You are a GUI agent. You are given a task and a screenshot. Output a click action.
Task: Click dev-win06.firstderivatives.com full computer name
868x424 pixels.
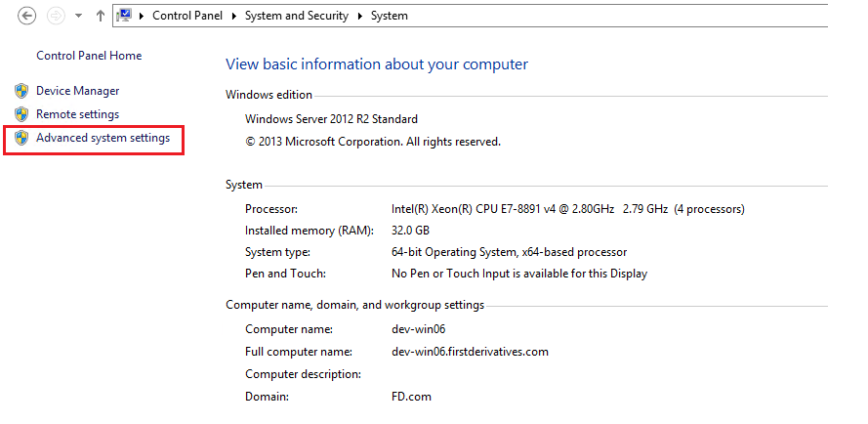click(470, 352)
